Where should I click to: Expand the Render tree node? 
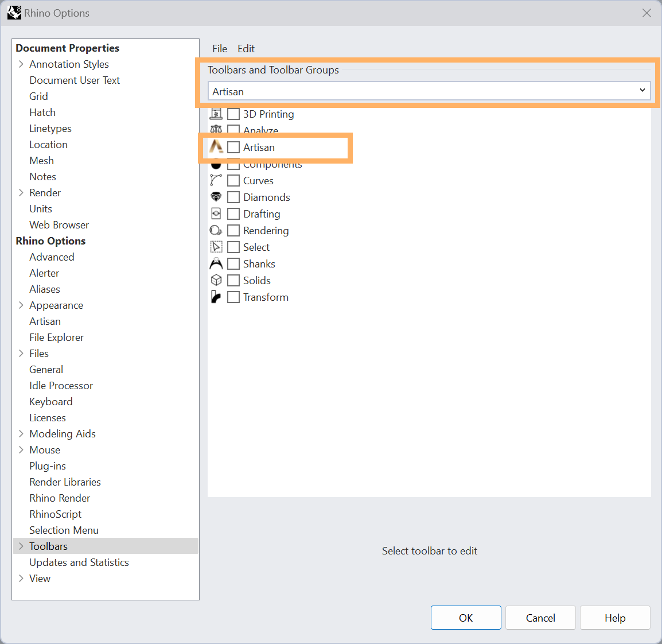click(x=21, y=192)
